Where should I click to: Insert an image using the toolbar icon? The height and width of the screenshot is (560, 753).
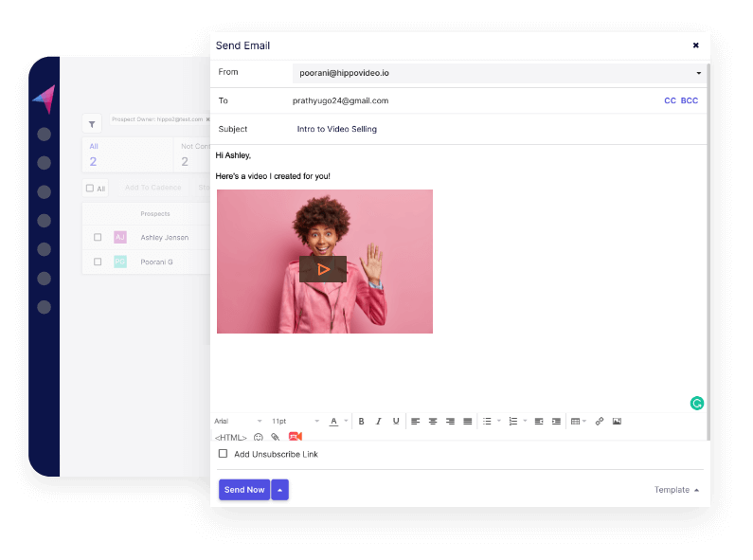coord(617,422)
